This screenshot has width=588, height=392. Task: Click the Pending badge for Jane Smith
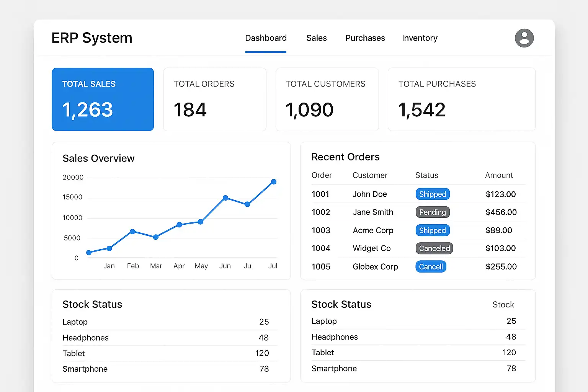point(433,212)
